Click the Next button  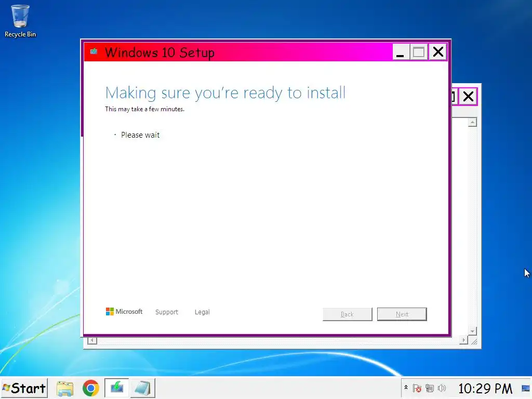click(402, 314)
